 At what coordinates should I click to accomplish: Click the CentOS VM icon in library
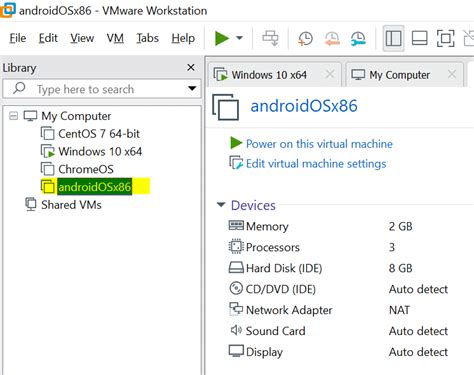48,133
